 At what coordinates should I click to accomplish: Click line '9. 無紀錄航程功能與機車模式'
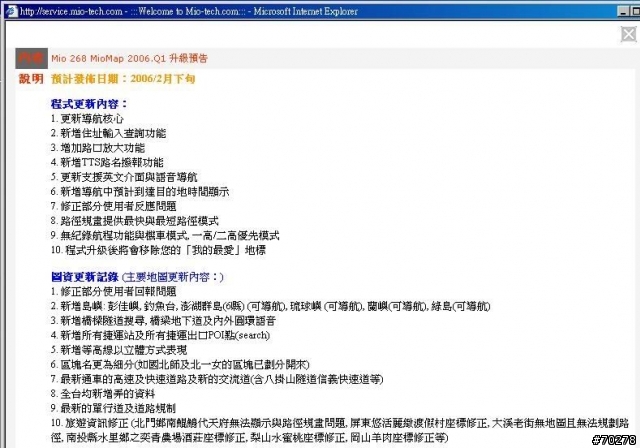165,235
